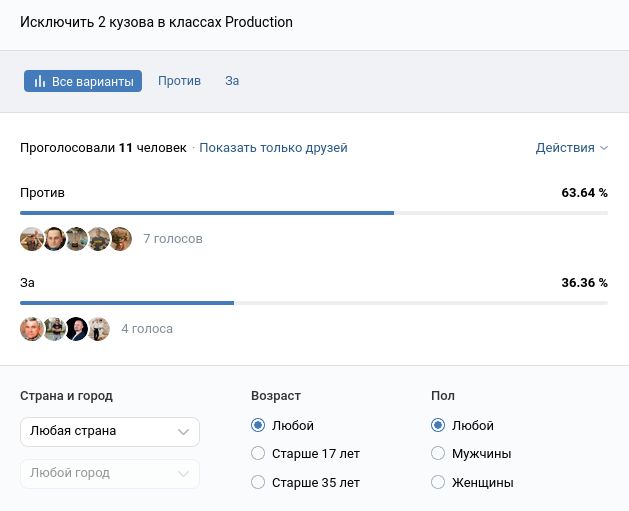Screen dimensions: 629x511
Task: Click the '4 голоса' vote count
Action: pos(147,329)
